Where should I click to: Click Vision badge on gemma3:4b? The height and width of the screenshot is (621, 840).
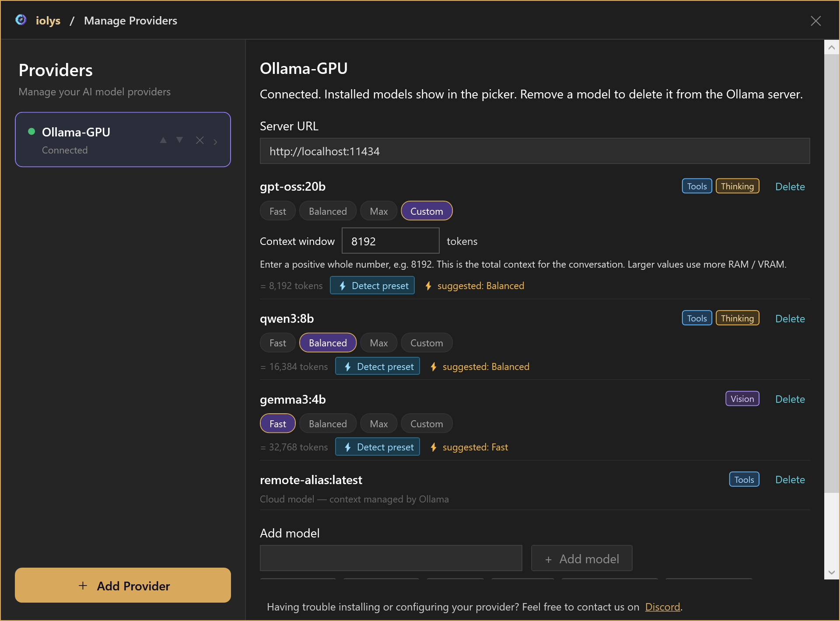coord(742,399)
